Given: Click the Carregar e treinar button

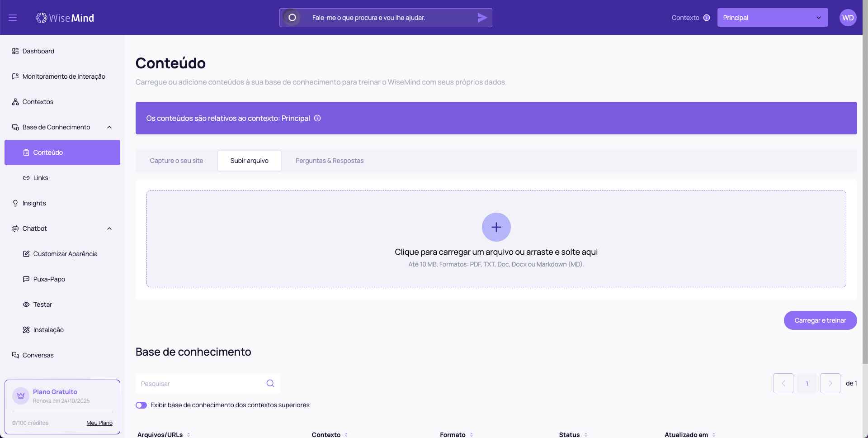Looking at the screenshot, I should tap(820, 320).
